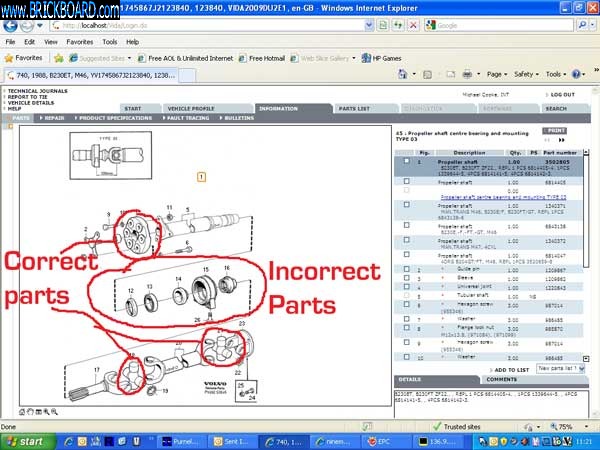Viewport: 600px width, 450px height.
Task: Click the PRINT button
Action: coord(554,131)
